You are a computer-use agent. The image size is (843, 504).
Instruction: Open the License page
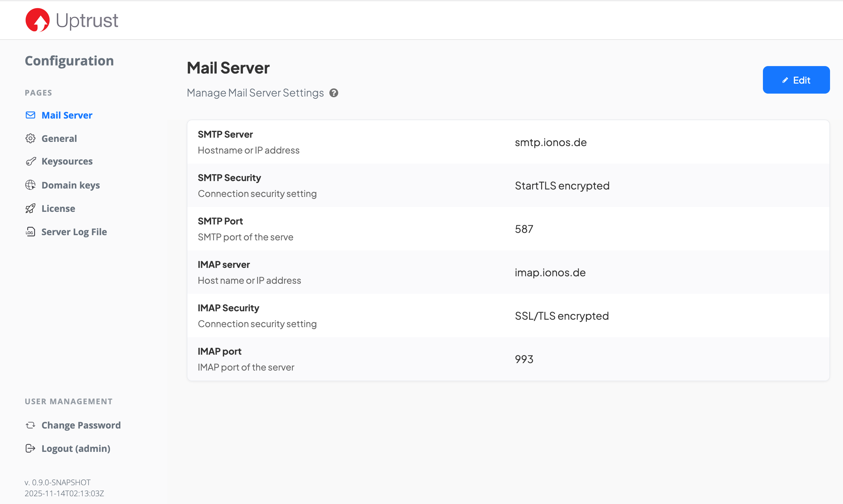point(58,209)
